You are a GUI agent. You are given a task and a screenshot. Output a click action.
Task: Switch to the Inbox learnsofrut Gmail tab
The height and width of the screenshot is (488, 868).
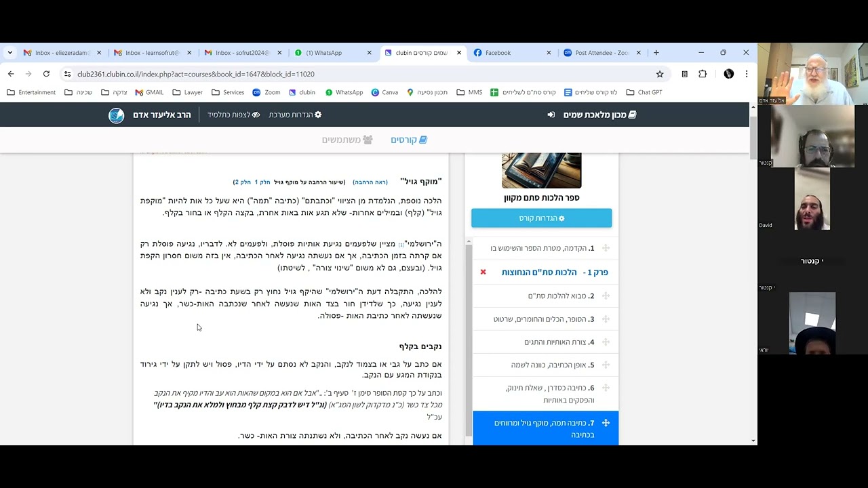[x=152, y=52]
